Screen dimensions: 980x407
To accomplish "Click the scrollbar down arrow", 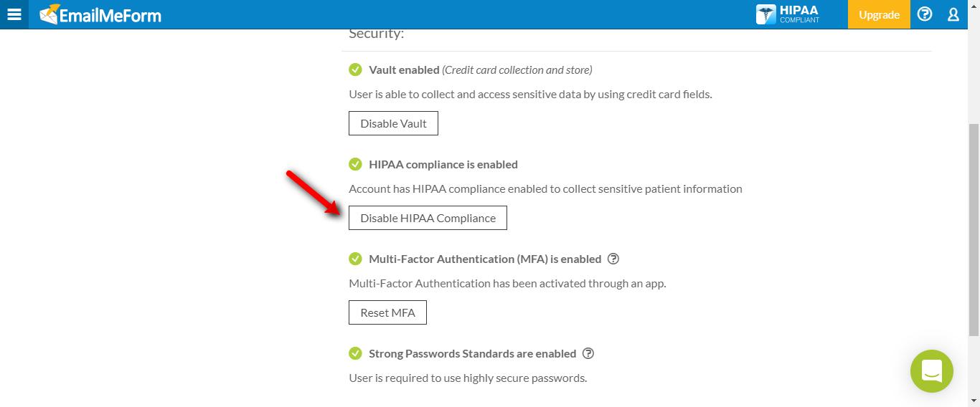I will pos(974,401).
